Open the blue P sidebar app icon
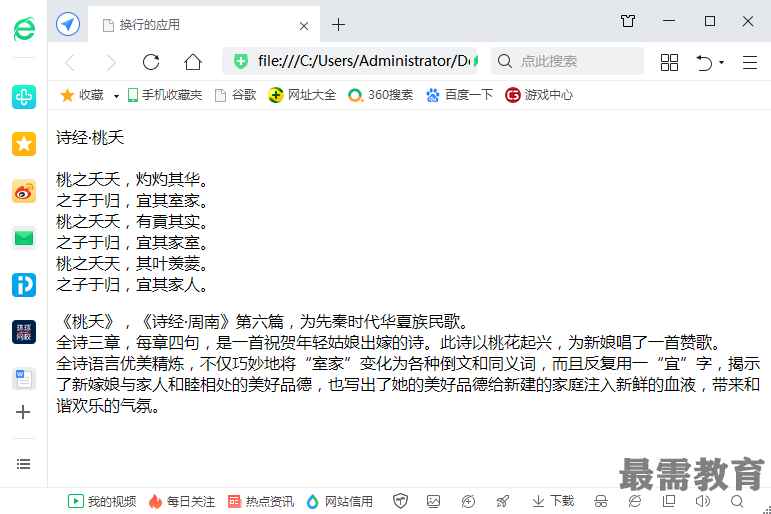Viewport: 771px width, 514px height. [24, 285]
